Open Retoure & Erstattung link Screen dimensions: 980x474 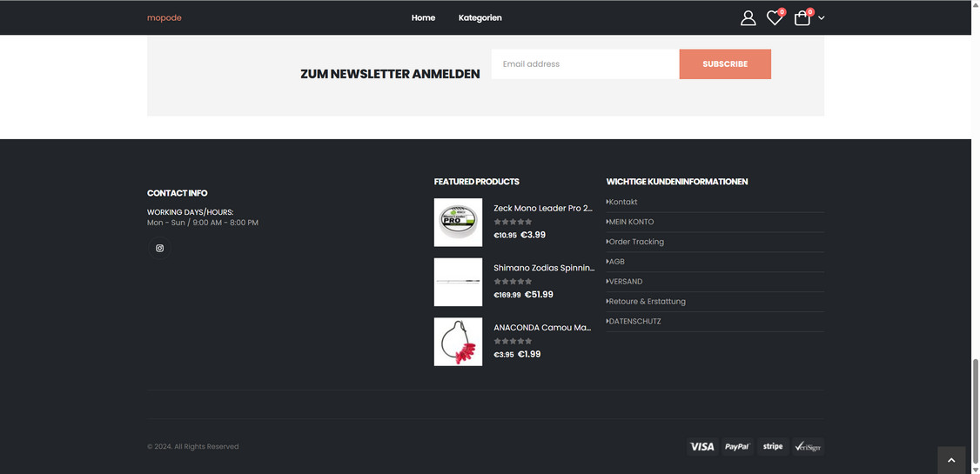647,301
